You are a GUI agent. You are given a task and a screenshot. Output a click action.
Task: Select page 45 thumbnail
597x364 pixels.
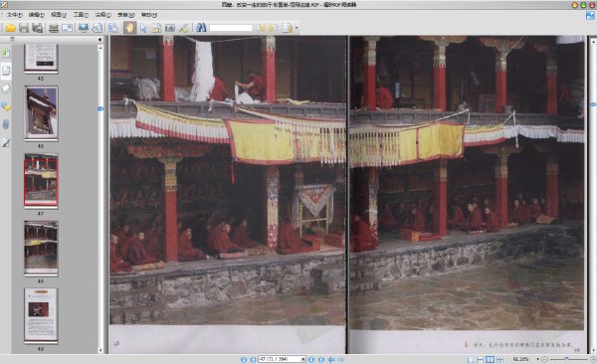coord(41,58)
